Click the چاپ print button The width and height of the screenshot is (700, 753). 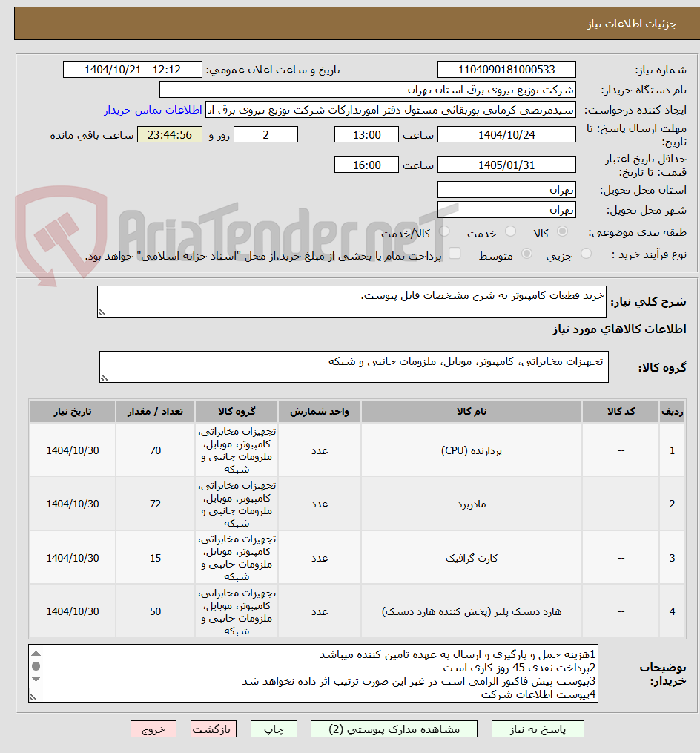coord(274,729)
